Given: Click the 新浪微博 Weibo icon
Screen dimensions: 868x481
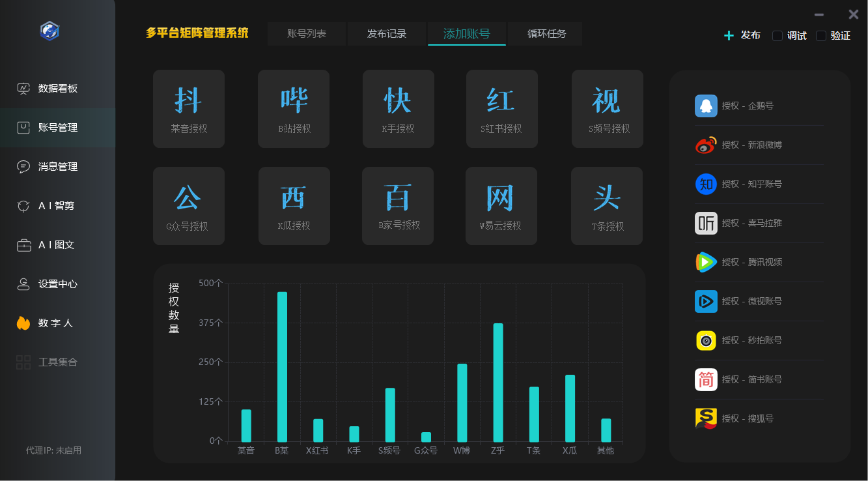Looking at the screenshot, I should pos(706,145).
